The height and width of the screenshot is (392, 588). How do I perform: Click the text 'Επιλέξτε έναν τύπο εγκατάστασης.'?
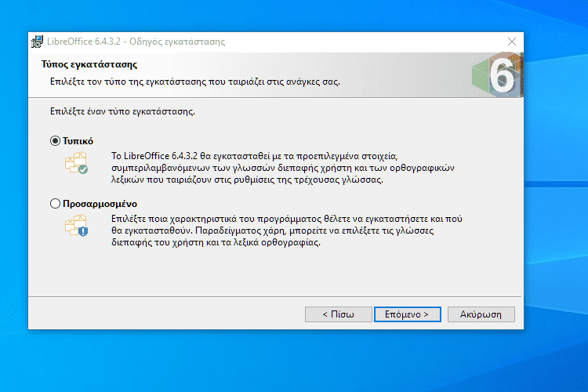(122, 111)
